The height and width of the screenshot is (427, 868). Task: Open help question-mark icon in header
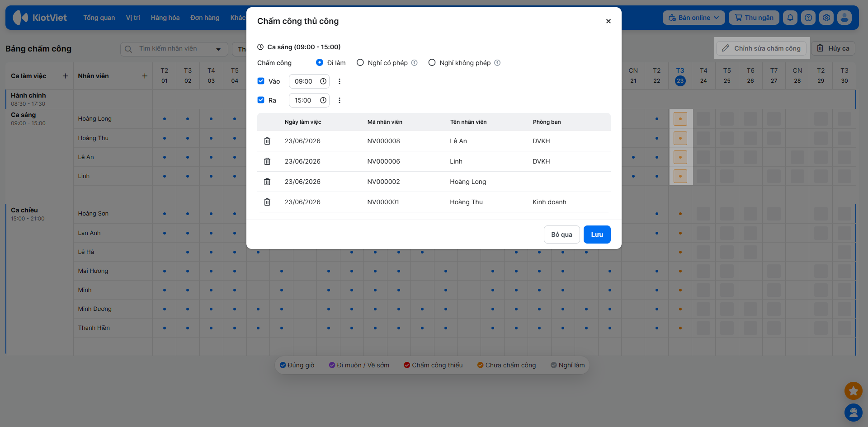point(808,18)
